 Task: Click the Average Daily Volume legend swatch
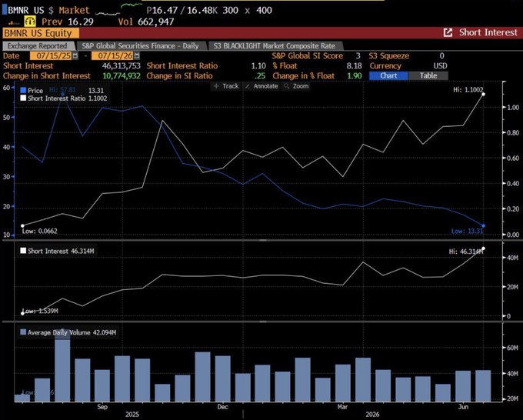(23, 332)
